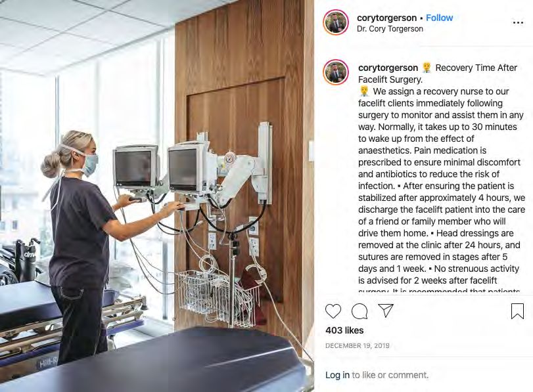Like the post with heart icon

coord(333,311)
